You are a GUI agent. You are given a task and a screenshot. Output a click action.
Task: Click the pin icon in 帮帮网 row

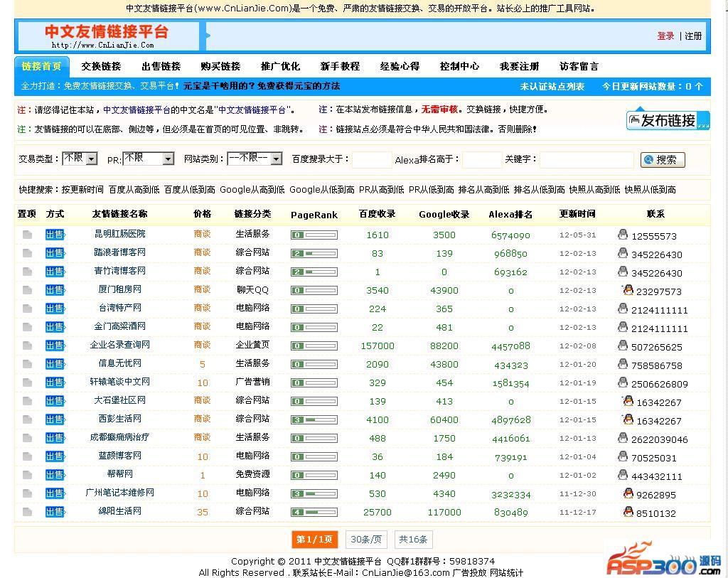[27, 475]
